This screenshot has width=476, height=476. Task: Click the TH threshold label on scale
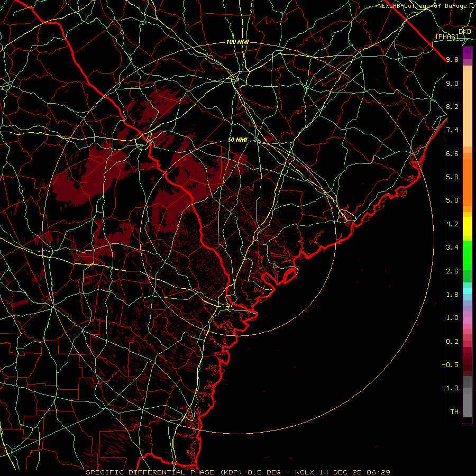click(x=454, y=412)
